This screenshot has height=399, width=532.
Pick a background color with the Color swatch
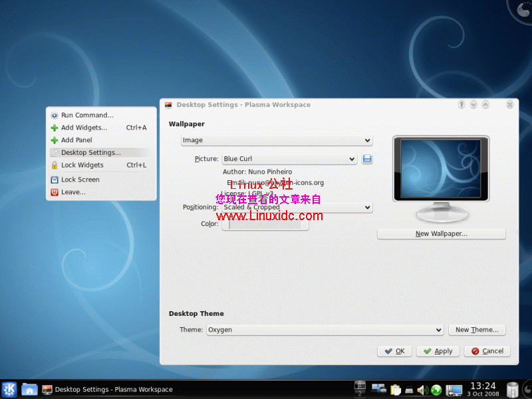coord(265,224)
